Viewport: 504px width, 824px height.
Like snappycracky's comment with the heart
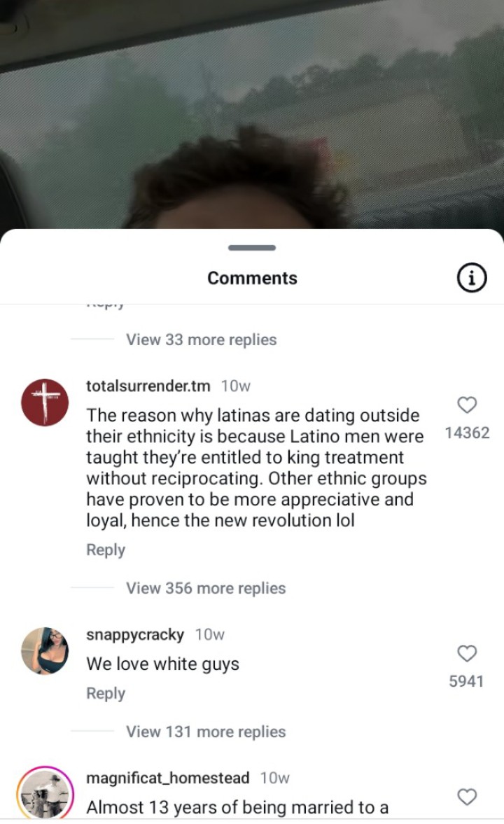point(467,653)
